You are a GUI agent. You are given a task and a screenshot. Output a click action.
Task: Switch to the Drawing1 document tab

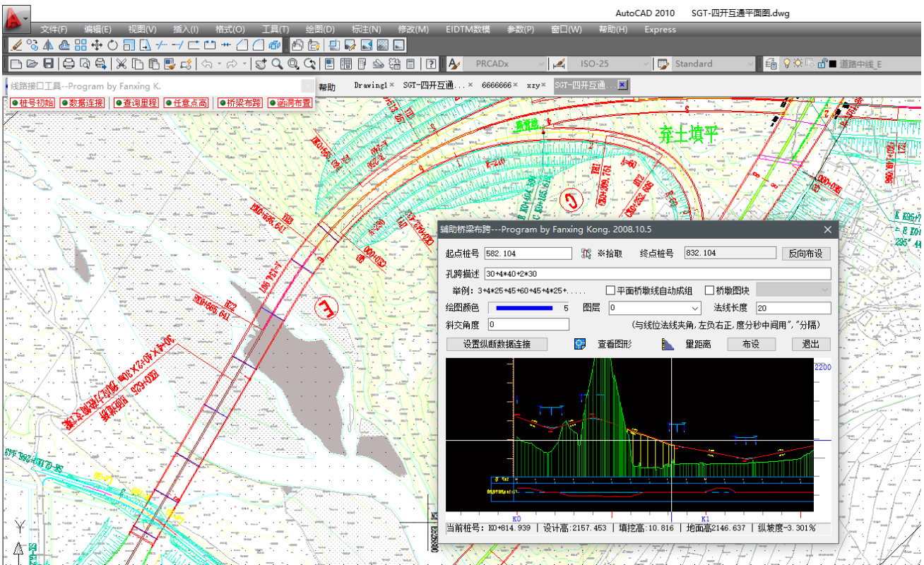(x=370, y=85)
